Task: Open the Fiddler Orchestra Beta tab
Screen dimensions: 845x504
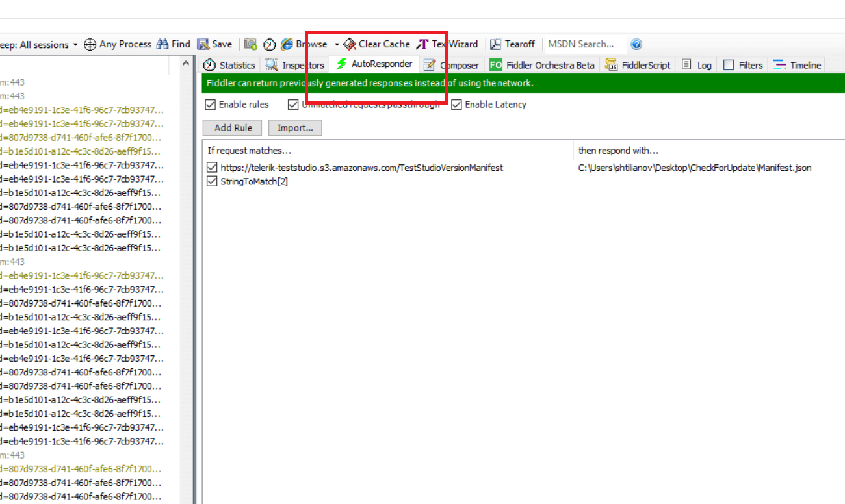Action: (x=542, y=65)
